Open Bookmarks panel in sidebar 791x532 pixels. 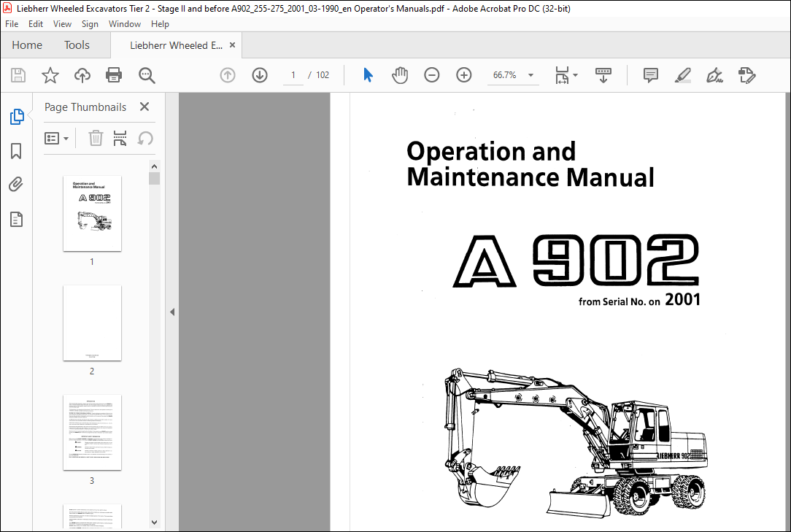pos(16,151)
